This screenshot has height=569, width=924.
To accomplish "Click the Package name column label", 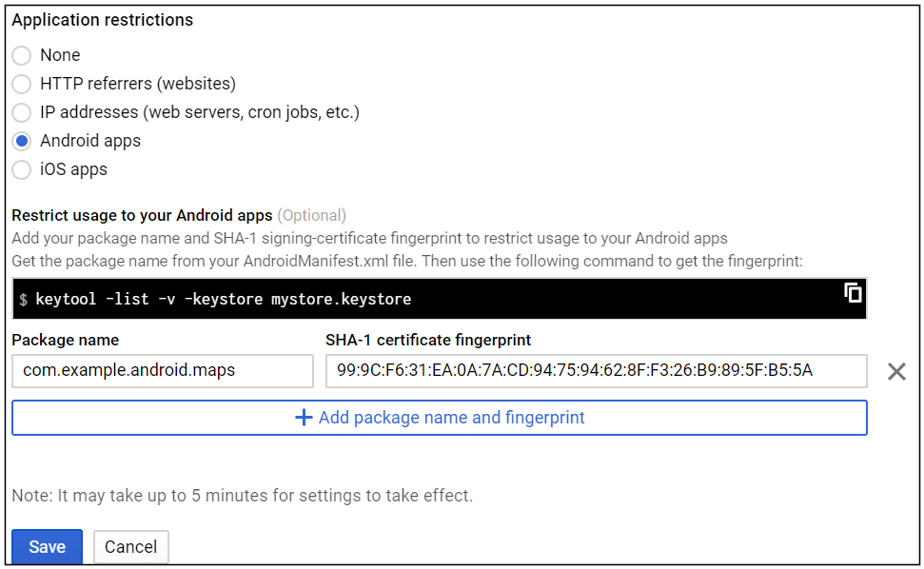I will 66,340.
